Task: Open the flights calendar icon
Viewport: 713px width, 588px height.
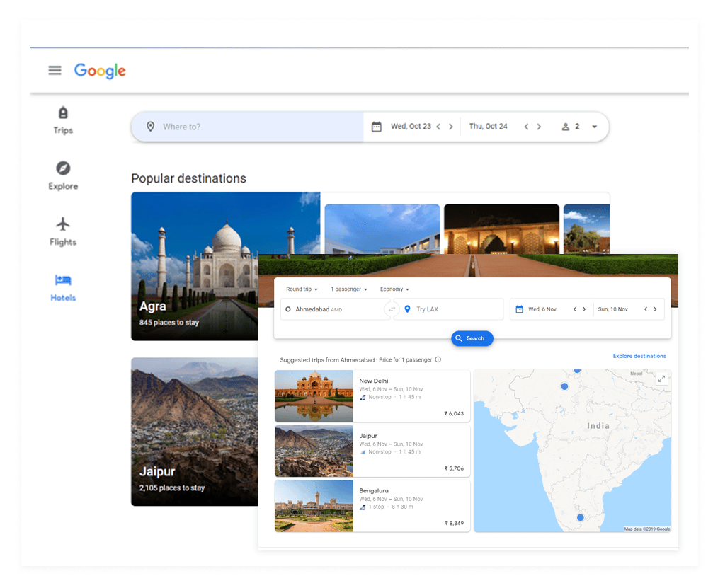Action: point(519,309)
